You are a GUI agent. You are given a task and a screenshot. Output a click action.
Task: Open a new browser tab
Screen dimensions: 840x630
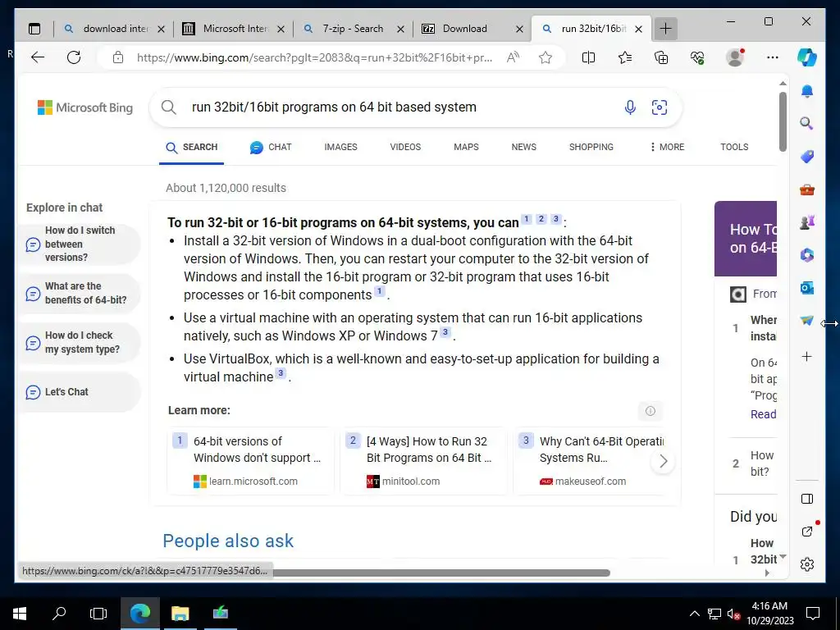point(665,29)
